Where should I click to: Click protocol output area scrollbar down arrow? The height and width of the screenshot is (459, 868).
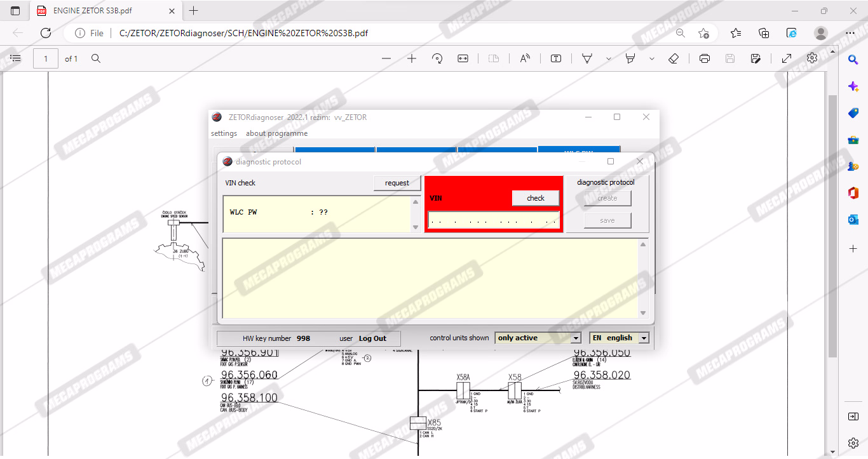coord(643,313)
